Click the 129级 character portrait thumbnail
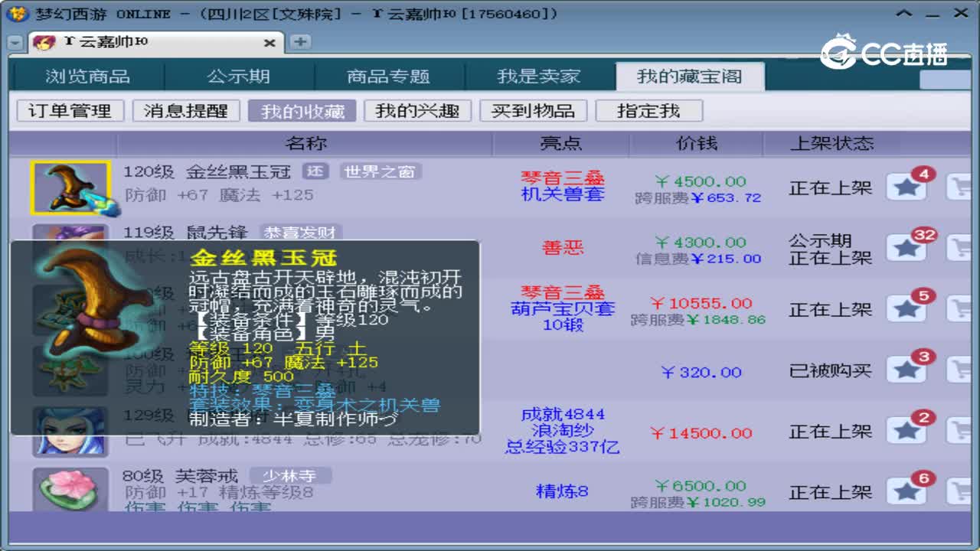Screen dimensions: 980x551 click(x=70, y=433)
